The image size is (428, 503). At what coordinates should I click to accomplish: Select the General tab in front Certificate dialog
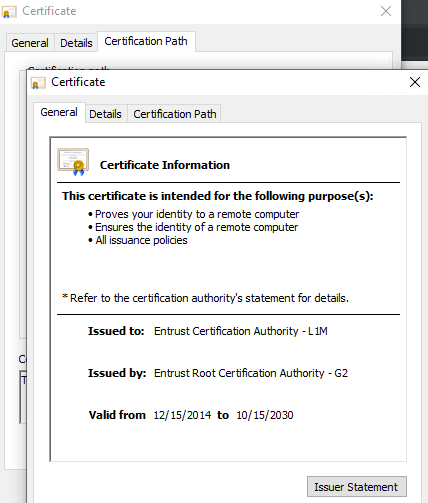59,113
